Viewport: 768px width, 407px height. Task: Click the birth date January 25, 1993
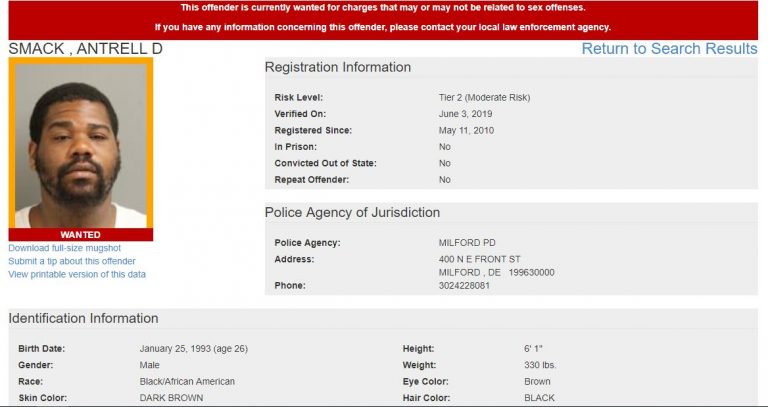[x=199, y=349]
